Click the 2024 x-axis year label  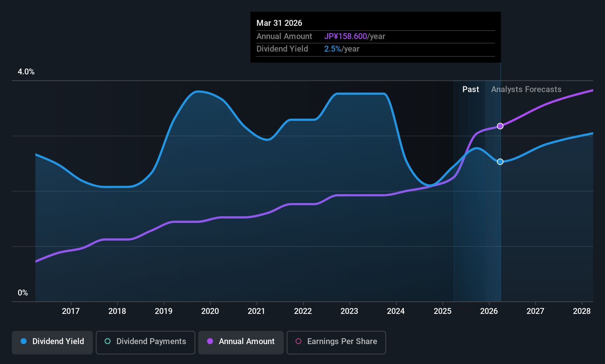pos(396,311)
